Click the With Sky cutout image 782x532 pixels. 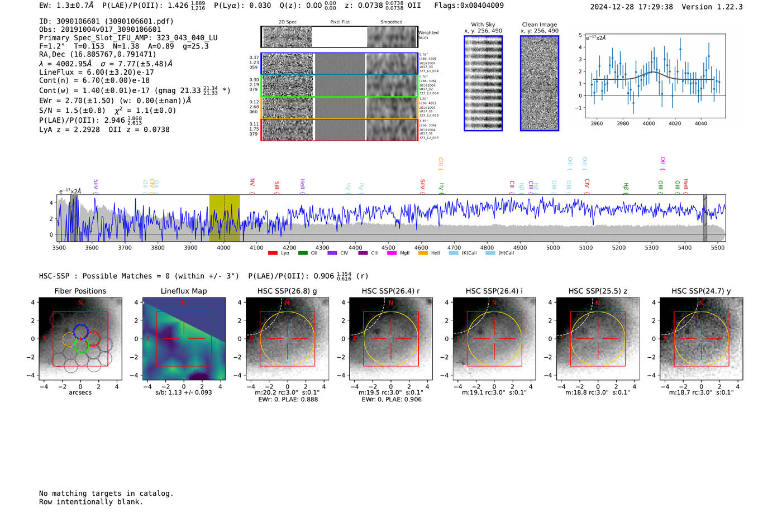[x=483, y=83]
